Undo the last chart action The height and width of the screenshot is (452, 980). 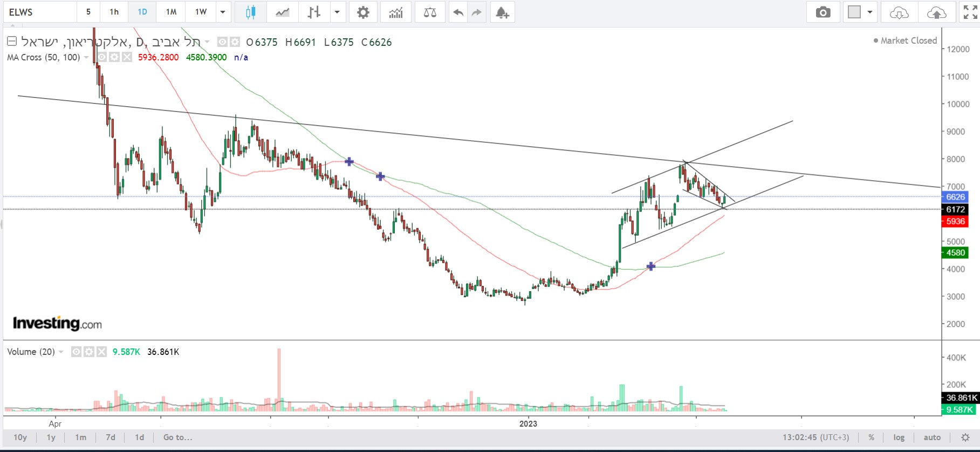[x=458, y=12]
